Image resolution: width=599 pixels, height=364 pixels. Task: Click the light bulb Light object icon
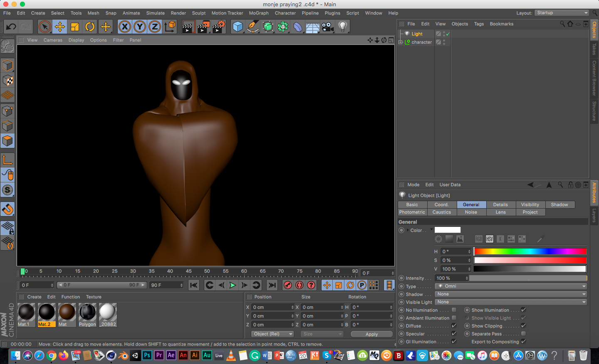(x=342, y=27)
